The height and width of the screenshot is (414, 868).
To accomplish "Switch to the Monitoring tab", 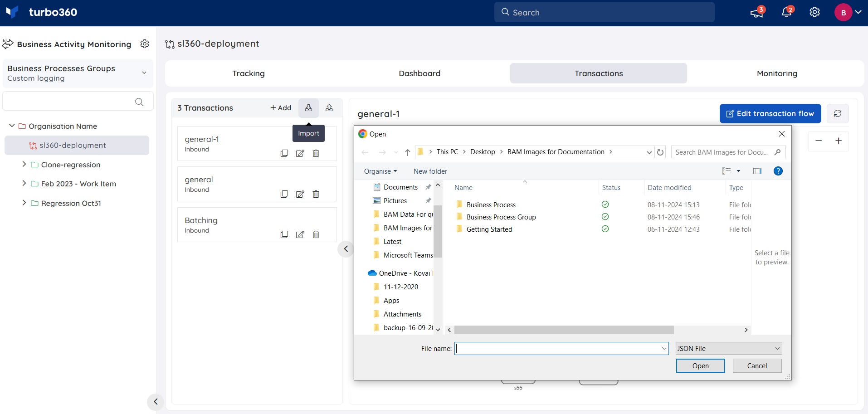I will coord(777,73).
